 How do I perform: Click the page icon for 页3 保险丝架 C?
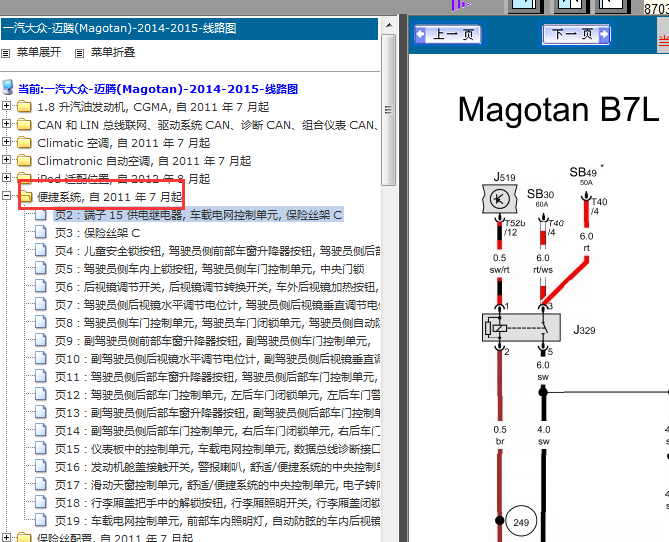tap(41, 232)
